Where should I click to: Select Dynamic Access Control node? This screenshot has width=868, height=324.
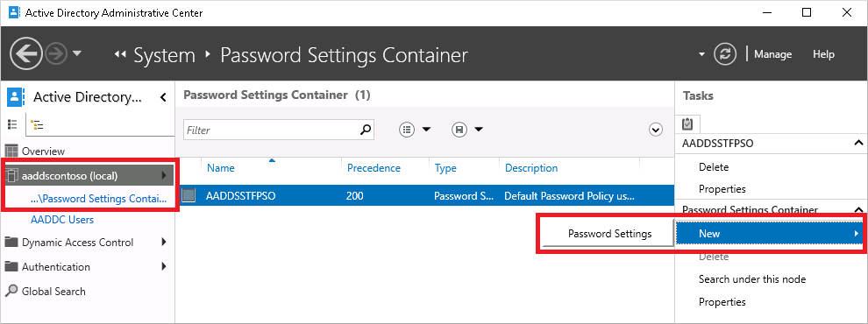tap(77, 243)
